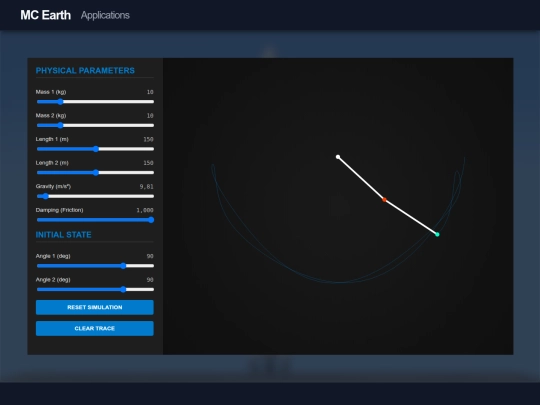Adjust the Angle 1 (deg) slider
Image resolution: width=540 pixels, height=405 pixels.
95,266
